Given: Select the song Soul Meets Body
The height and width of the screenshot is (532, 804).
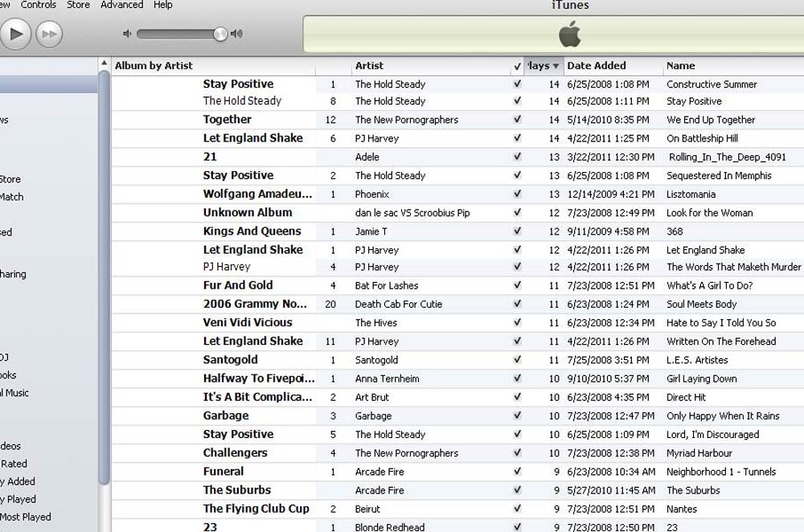Looking at the screenshot, I should coord(701,304).
